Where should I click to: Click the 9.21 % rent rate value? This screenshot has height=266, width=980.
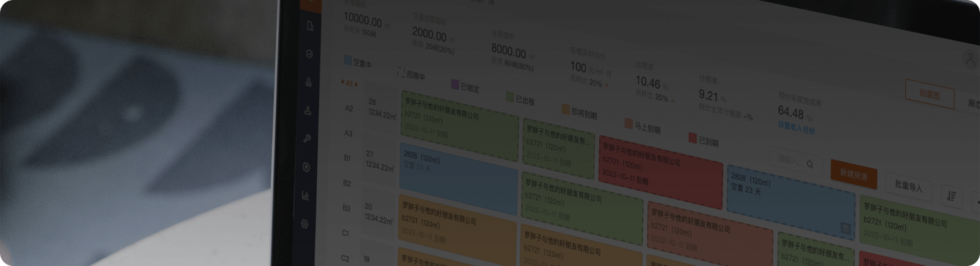711,96
